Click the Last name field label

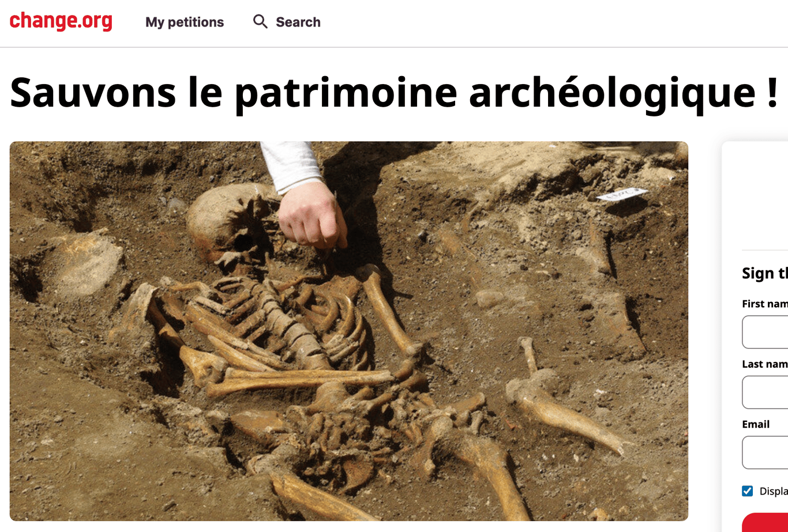tap(765, 364)
